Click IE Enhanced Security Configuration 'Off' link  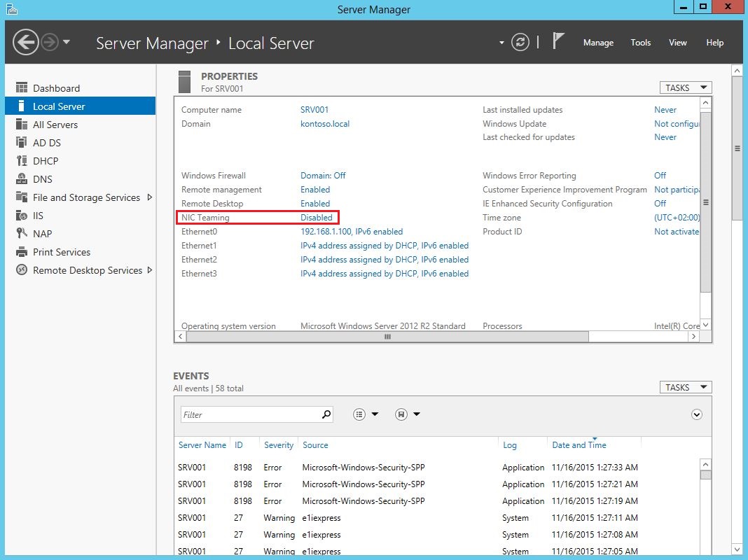[x=660, y=204]
